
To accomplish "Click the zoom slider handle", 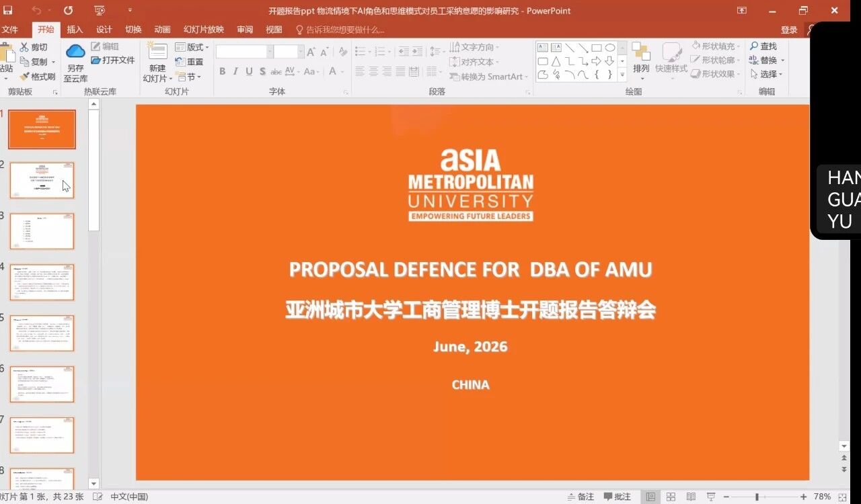I will pyautogui.click(x=757, y=497).
